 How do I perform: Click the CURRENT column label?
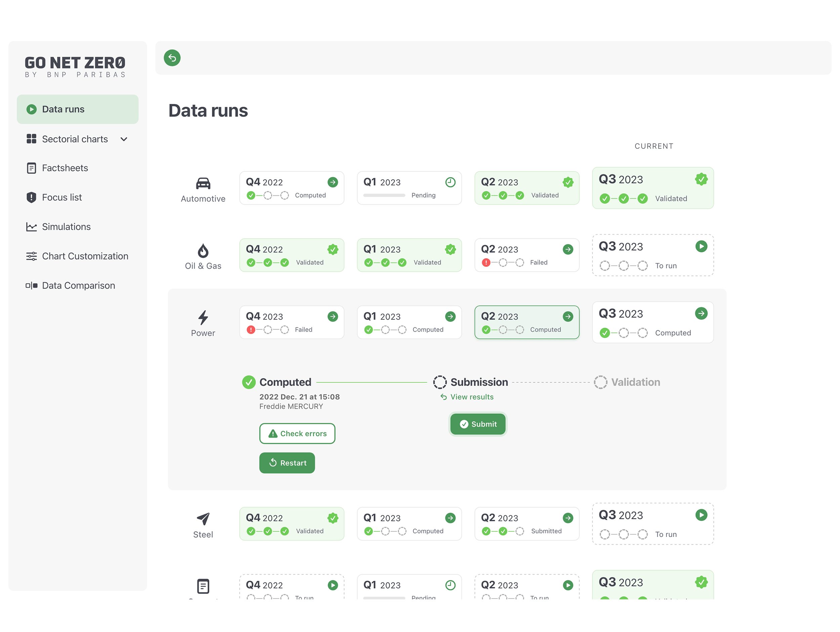click(654, 146)
